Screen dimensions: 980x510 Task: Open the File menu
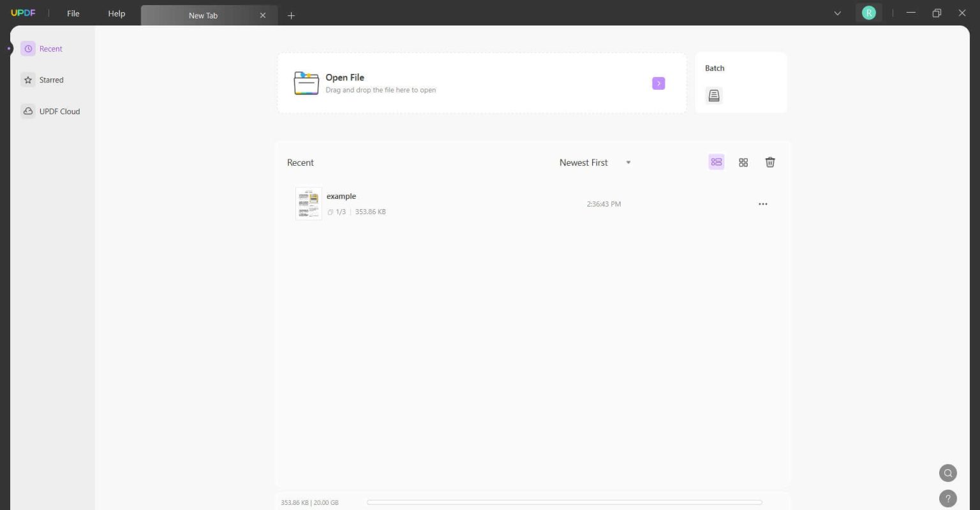pyautogui.click(x=73, y=13)
